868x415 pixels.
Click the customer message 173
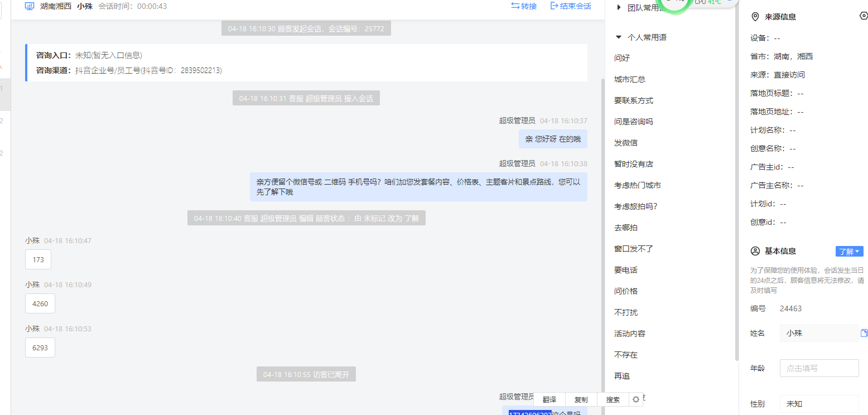(38, 259)
